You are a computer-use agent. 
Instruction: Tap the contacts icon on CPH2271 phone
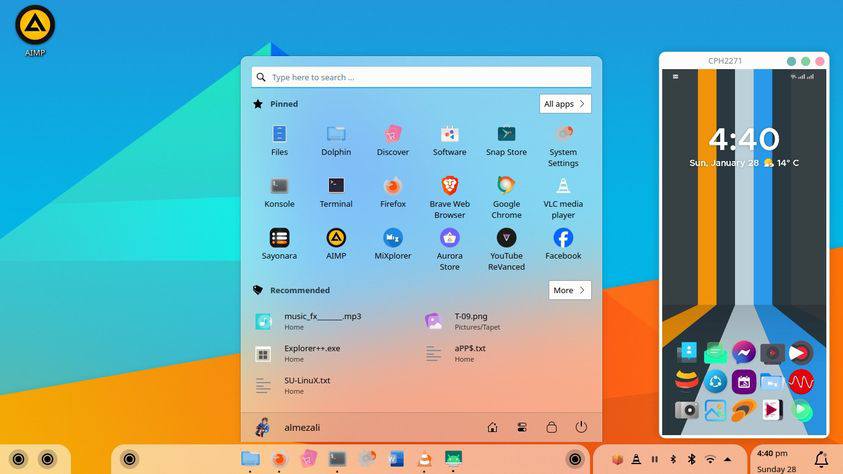tap(687, 352)
